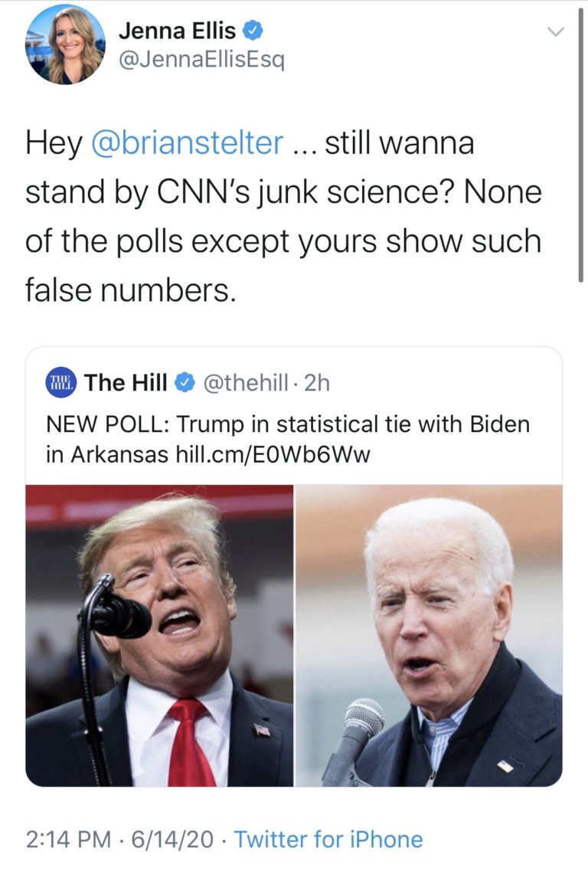The image size is (588, 871).
Task: Open the Trump photo on the left
Action: click(159, 635)
